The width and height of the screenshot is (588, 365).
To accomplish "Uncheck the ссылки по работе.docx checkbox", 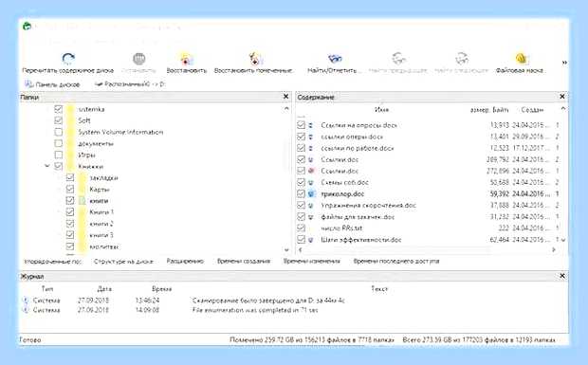I will (x=301, y=148).
